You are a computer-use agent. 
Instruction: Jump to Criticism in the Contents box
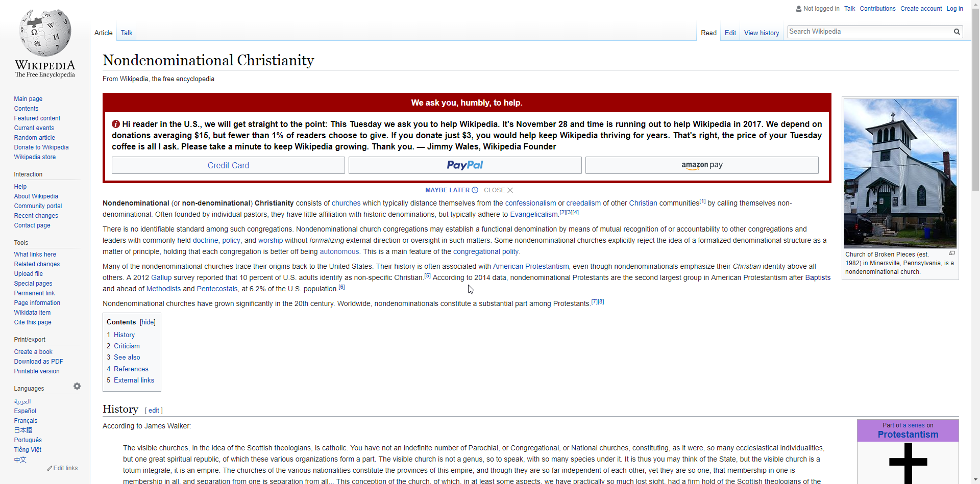tap(127, 346)
